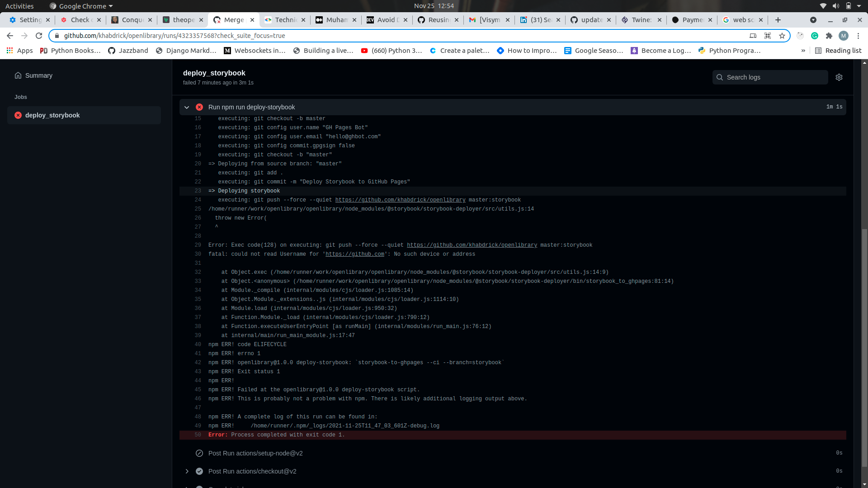The width and height of the screenshot is (868, 488).
Task: Click the profile avatar M icon
Action: [844, 36]
